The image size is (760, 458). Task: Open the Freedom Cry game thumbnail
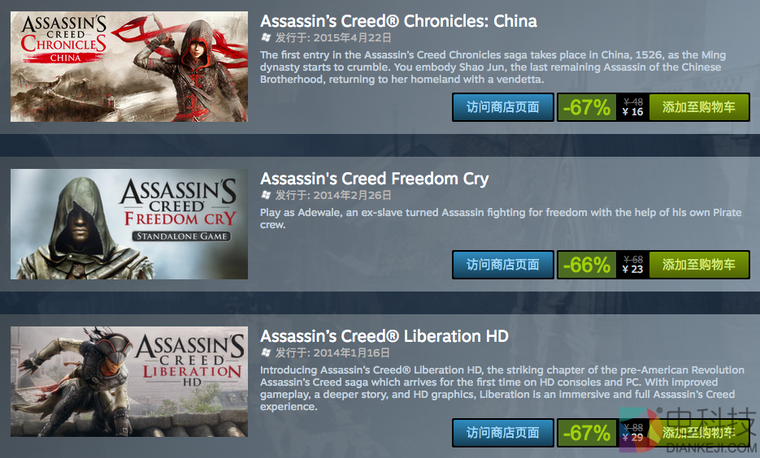[x=129, y=224]
